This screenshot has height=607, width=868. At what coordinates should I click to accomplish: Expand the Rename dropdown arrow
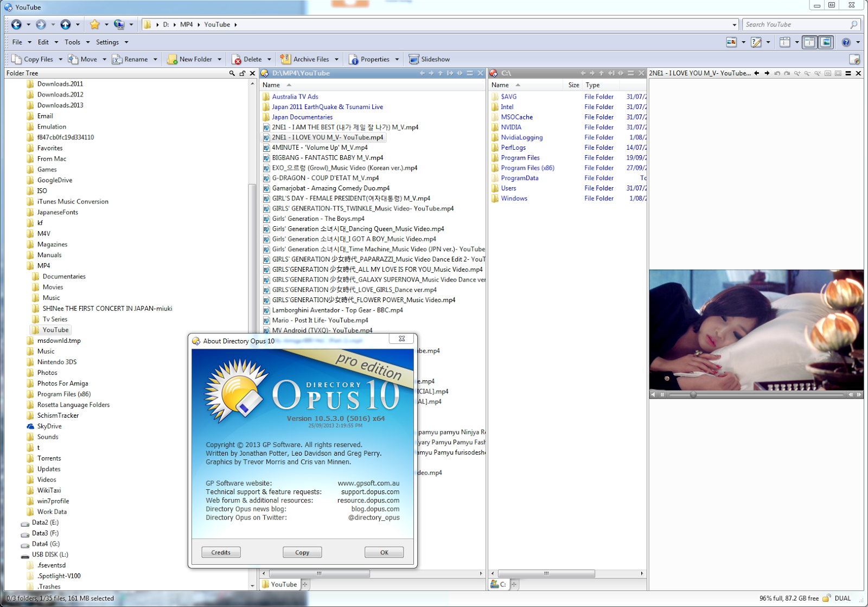pos(155,59)
